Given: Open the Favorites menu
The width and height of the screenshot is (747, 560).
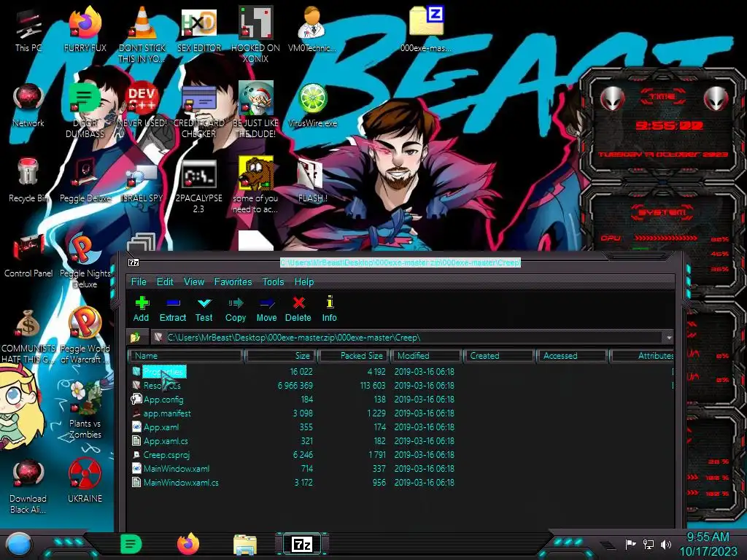Looking at the screenshot, I should tap(233, 282).
